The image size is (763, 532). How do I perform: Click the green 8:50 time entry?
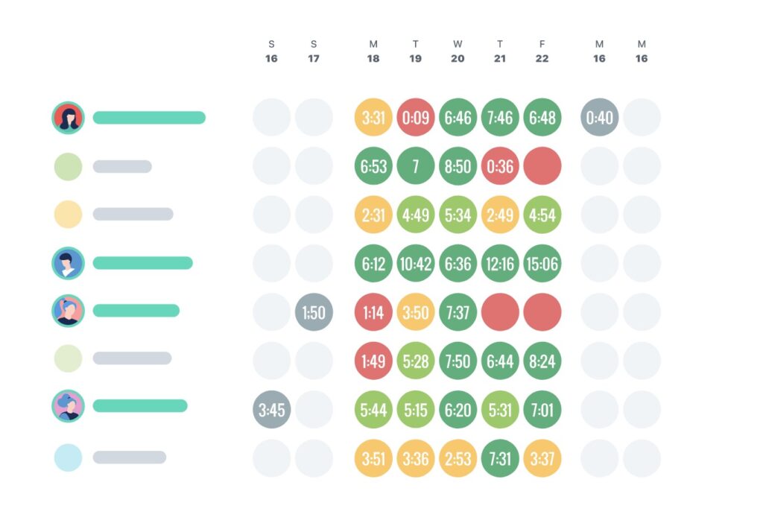(x=458, y=166)
